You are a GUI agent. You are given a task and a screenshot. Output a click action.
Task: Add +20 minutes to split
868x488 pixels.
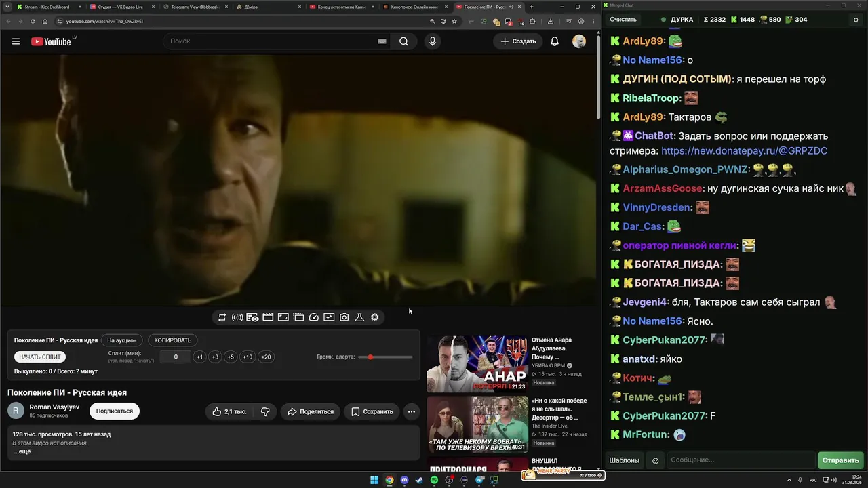point(266,357)
